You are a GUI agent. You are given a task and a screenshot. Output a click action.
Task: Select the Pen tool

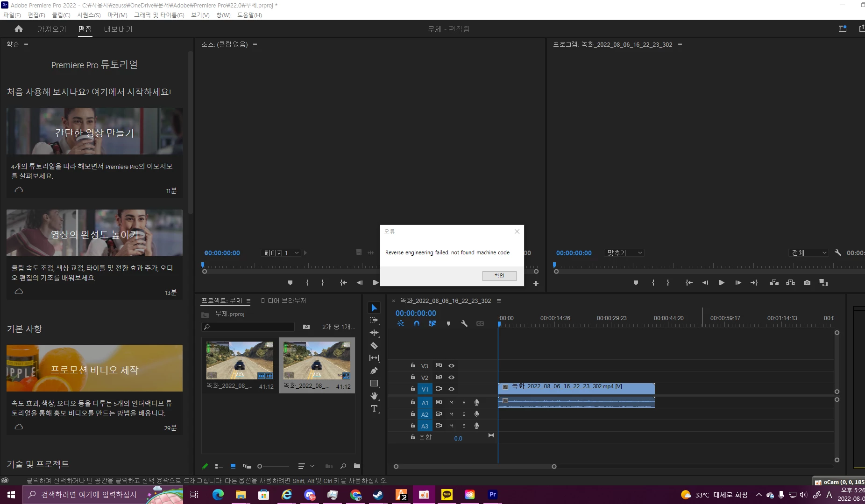coord(374,371)
